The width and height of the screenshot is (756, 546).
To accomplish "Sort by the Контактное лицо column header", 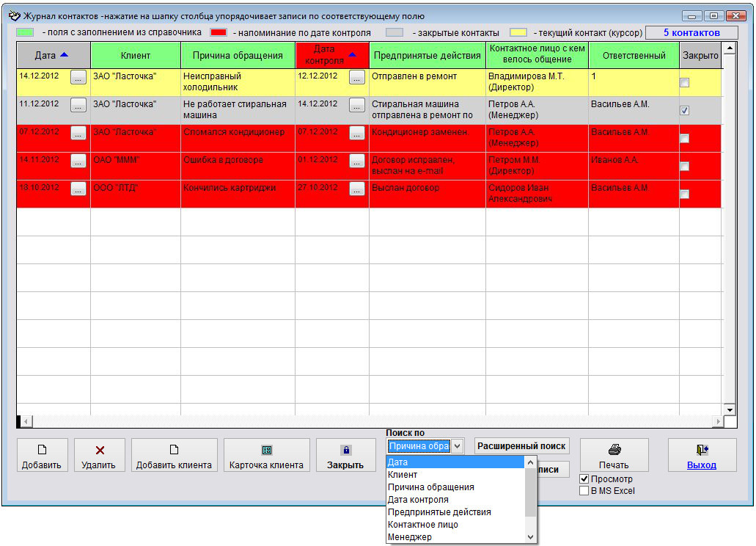I will pyautogui.click(x=537, y=56).
